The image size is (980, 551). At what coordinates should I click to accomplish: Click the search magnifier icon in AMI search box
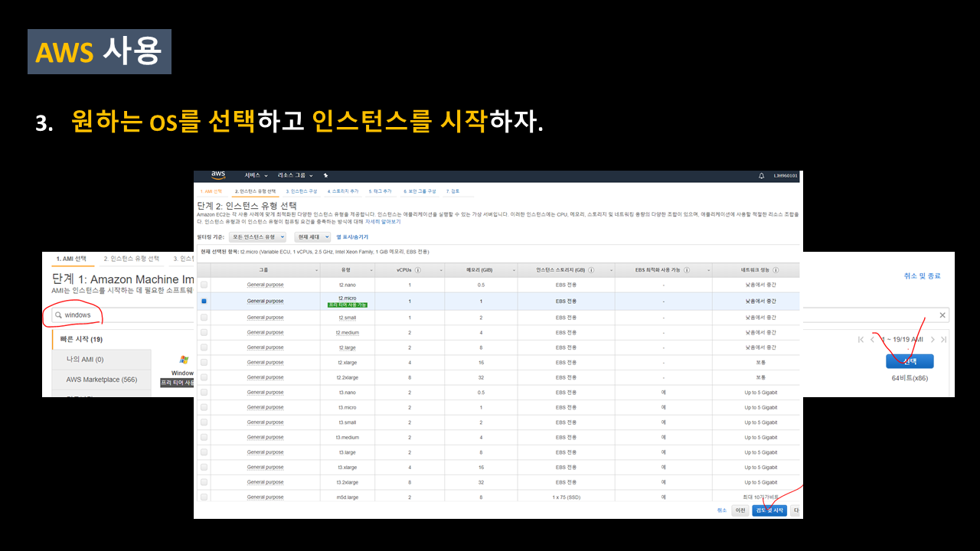pyautogui.click(x=58, y=315)
